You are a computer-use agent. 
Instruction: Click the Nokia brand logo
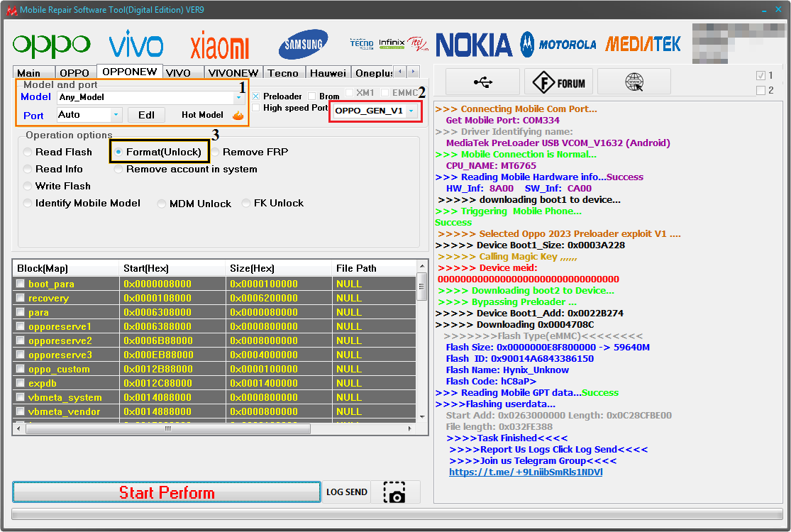[474, 45]
